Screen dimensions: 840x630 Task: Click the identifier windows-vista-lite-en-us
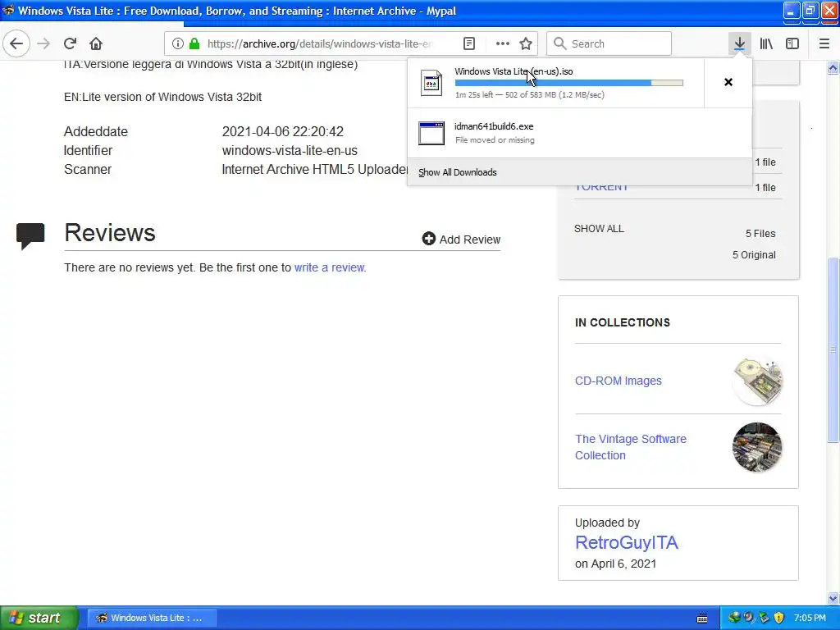tap(290, 151)
